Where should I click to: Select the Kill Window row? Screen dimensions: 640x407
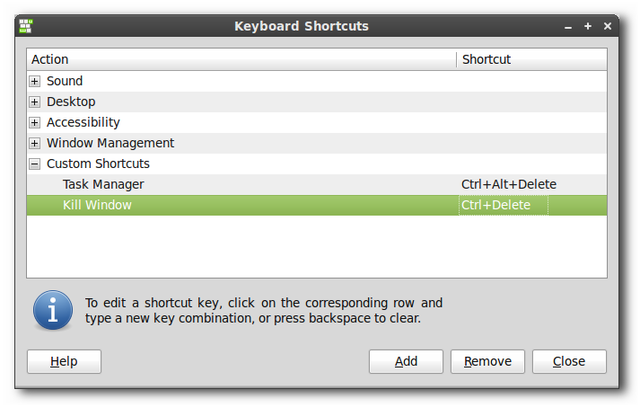tap(317, 205)
